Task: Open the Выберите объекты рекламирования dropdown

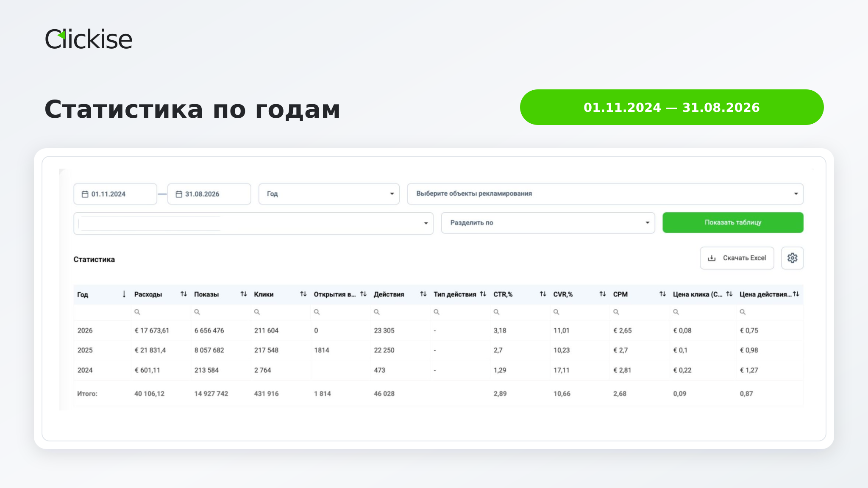Action: [605, 194]
